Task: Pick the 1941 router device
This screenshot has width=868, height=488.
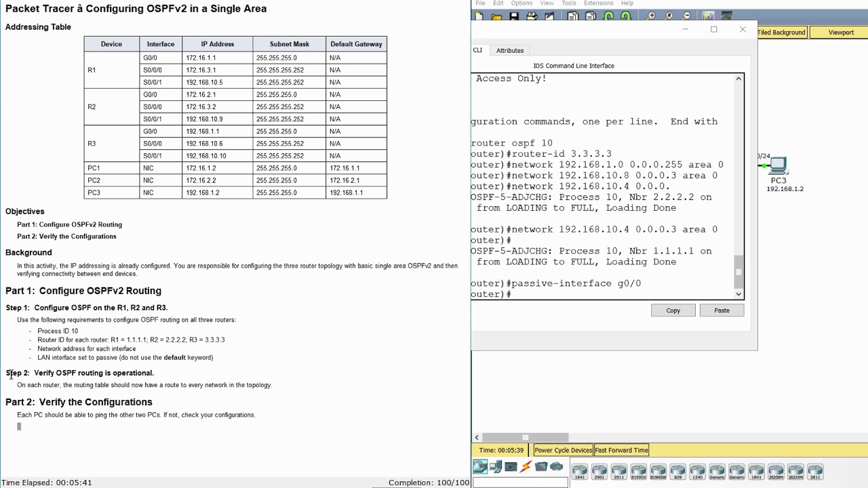Action: pyautogui.click(x=580, y=471)
